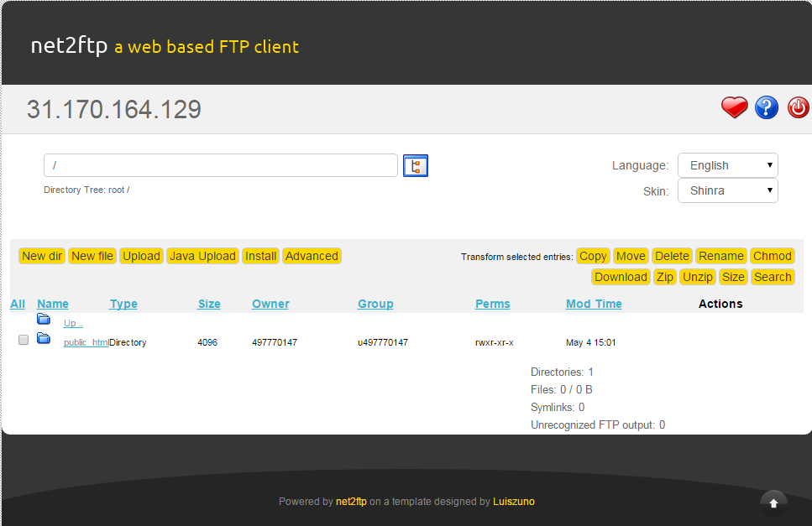
Task: Click the Chmod button
Action: (x=773, y=256)
